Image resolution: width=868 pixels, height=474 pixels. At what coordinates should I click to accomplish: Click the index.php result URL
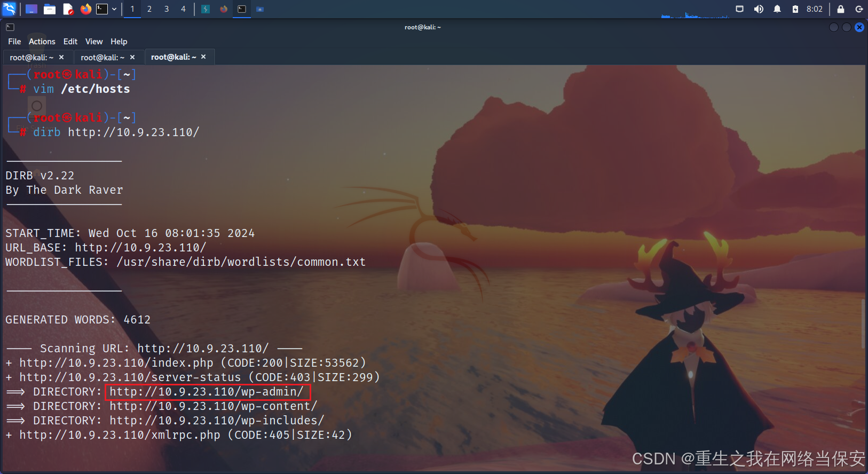click(116, 363)
